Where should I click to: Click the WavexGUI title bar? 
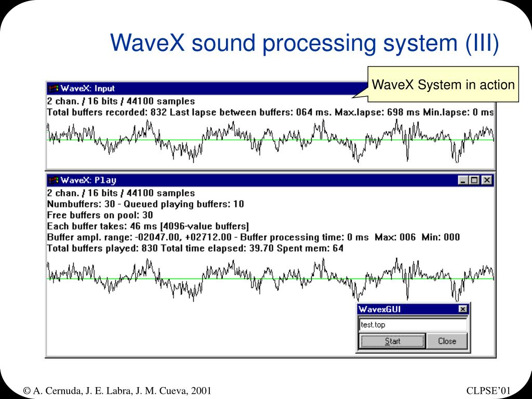click(413, 309)
